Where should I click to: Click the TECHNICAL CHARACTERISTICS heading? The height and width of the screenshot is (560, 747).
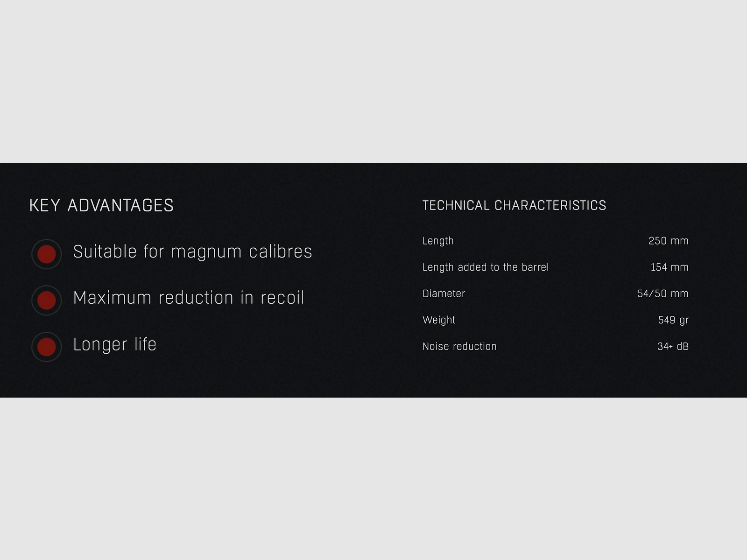[514, 205]
